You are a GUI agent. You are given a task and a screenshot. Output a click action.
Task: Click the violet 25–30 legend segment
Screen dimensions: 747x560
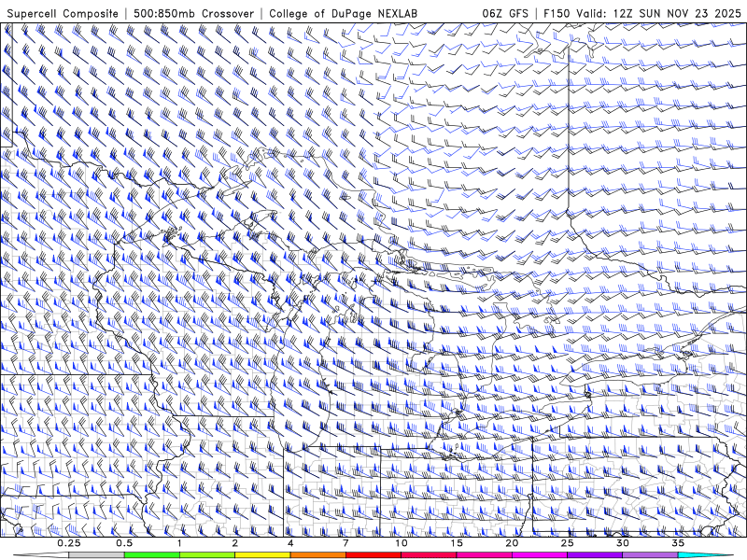(x=595, y=555)
